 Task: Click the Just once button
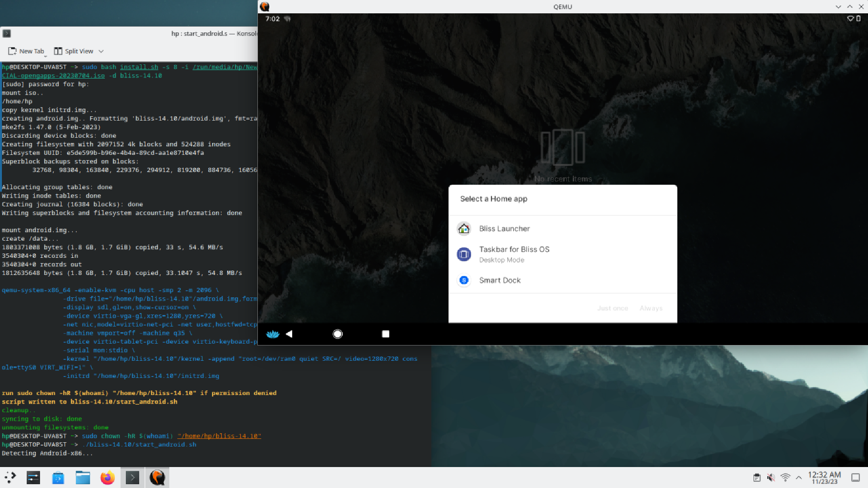[x=613, y=308]
